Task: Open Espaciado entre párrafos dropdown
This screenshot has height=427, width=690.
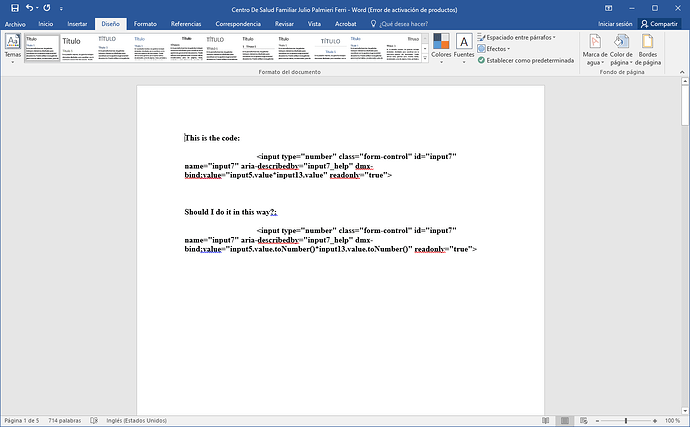Action: tap(516, 37)
